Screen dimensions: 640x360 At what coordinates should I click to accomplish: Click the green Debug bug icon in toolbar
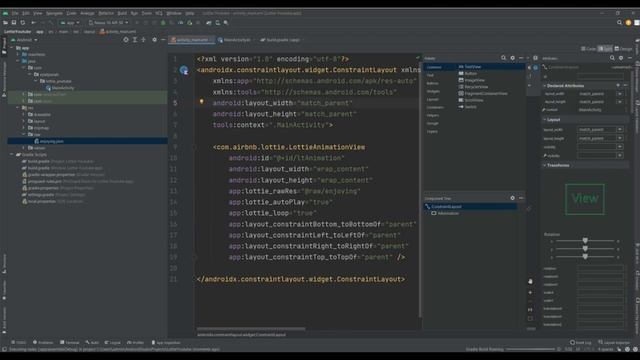(163, 23)
